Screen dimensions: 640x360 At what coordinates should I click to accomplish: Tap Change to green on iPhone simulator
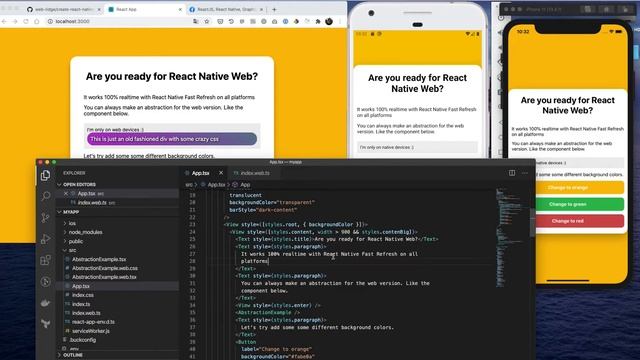coord(567,204)
